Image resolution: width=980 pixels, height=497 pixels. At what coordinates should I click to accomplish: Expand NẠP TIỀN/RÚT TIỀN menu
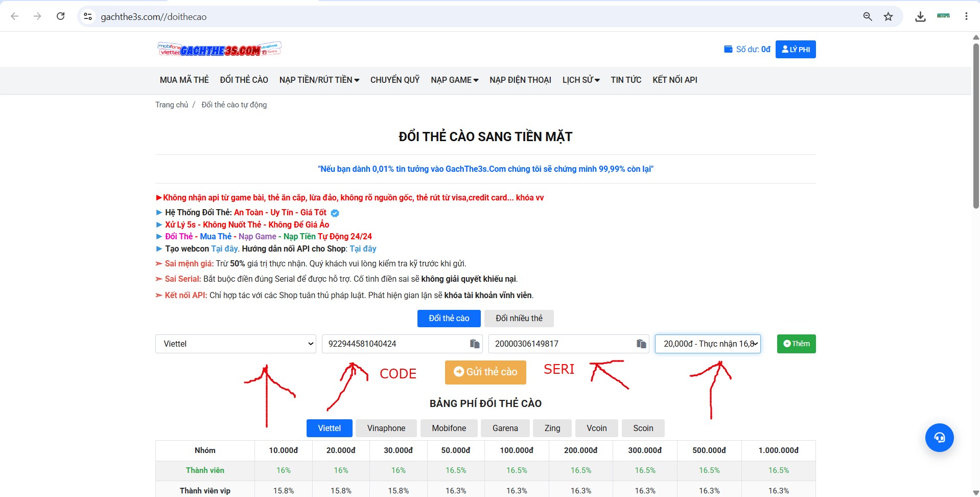(319, 80)
